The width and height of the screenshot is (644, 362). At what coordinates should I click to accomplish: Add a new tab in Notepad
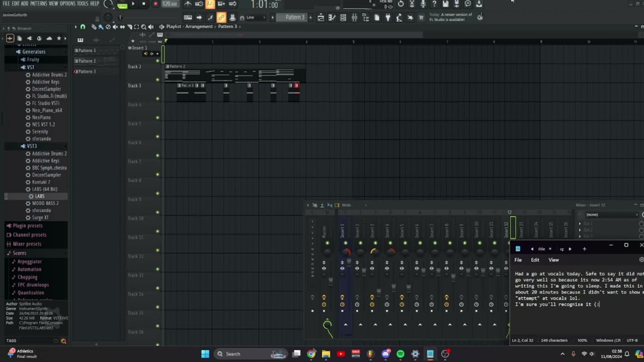pyautogui.click(x=584, y=249)
